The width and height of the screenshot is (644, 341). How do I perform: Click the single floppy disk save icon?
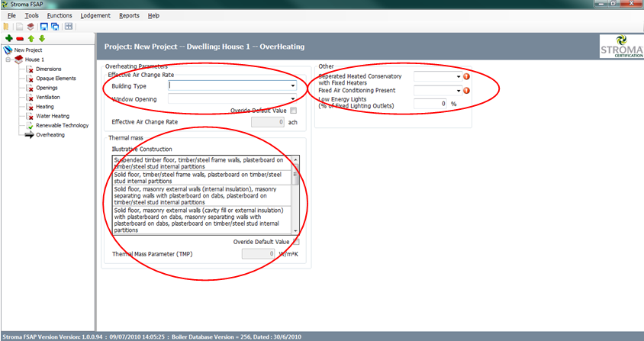pos(43,27)
